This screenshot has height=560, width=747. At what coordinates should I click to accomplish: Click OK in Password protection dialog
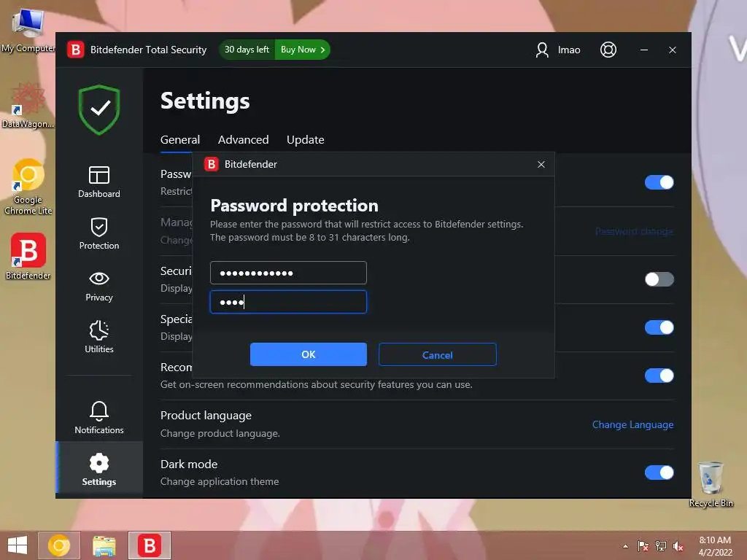(x=309, y=354)
